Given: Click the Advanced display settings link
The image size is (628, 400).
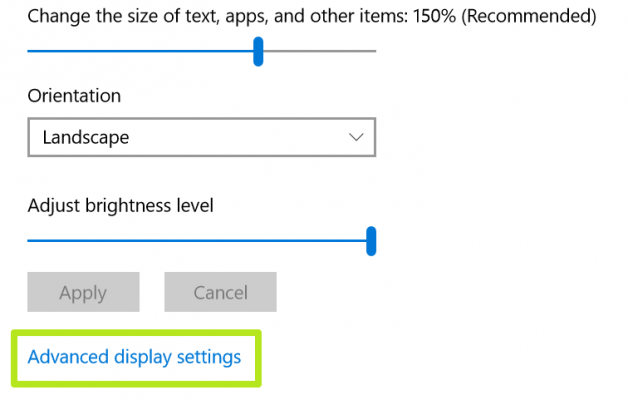Looking at the screenshot, I should pyautogui.click(x=135, y=357).
